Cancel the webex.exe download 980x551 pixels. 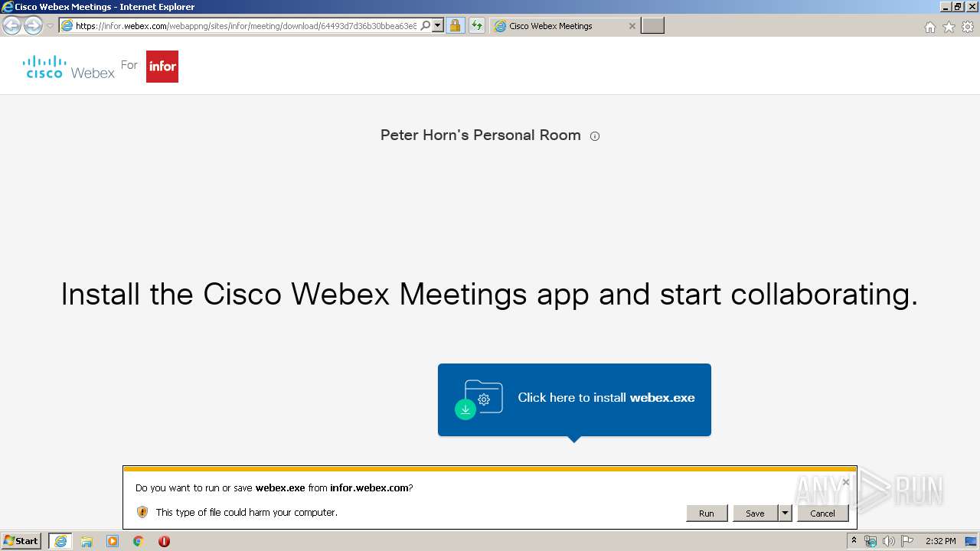click(x=822, y=514)
